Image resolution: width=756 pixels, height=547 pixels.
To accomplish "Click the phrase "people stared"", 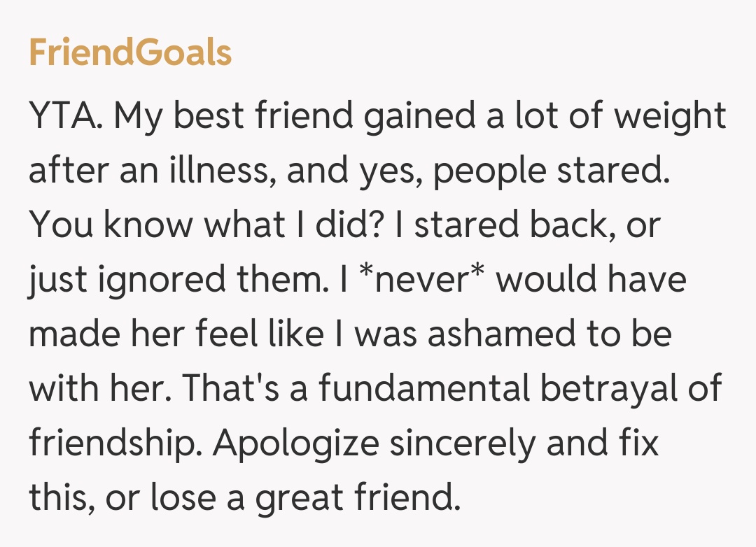I will [547, 171].
